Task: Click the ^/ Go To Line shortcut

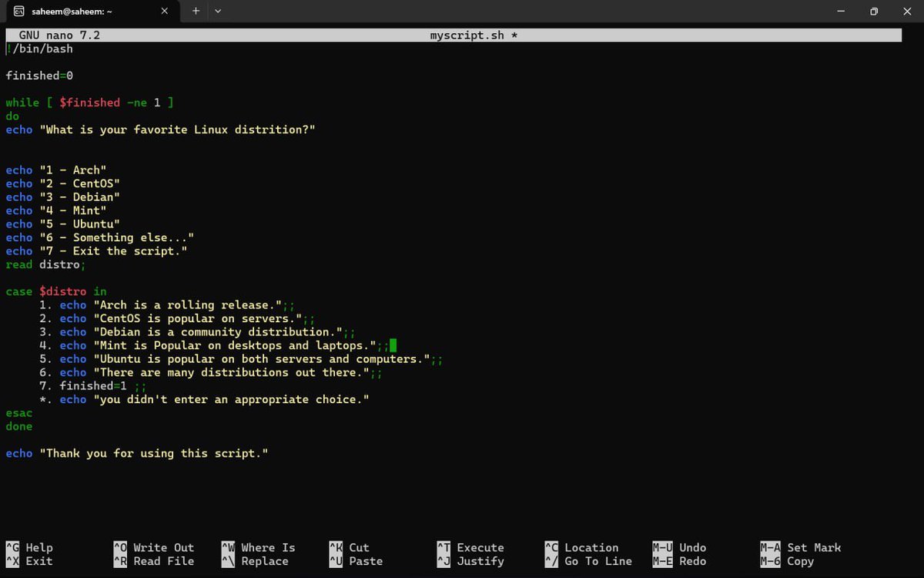Action: 588,561
